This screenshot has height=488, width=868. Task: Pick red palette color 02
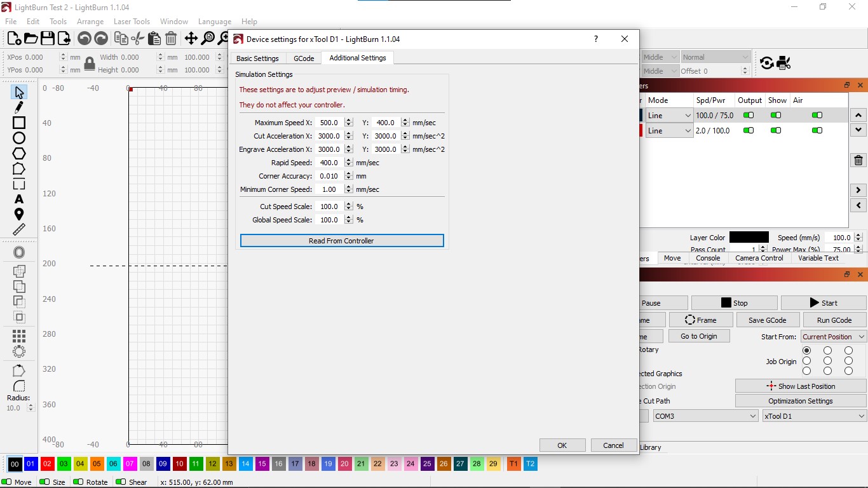[47, 464]
